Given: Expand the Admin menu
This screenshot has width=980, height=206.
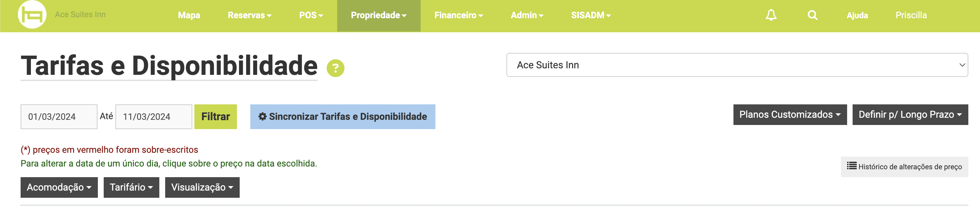Looking at the screenshot, I should pos(527,15).
